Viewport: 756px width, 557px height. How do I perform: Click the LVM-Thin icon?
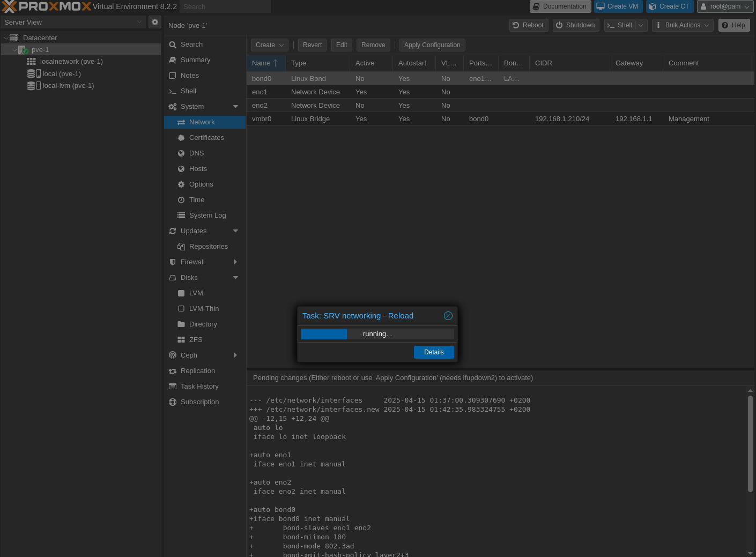click(x=181, y=309)
